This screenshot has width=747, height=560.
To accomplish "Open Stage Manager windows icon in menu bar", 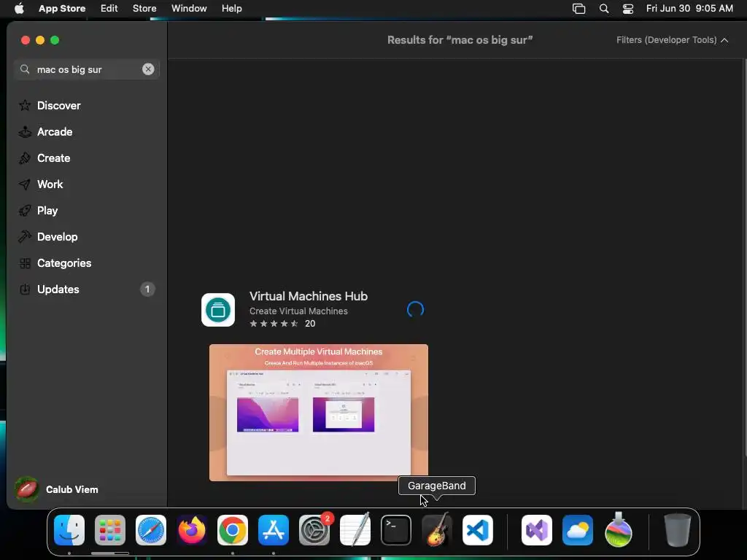I will click(x=578, y=9).
